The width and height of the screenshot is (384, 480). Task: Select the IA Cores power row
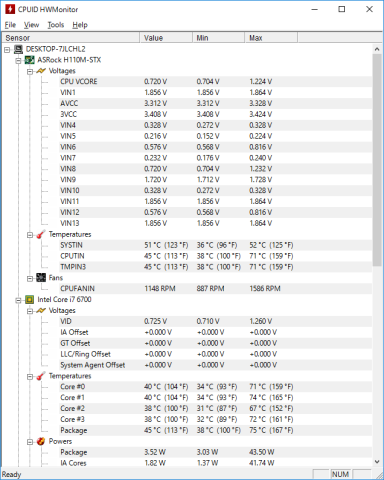point(216,463)
